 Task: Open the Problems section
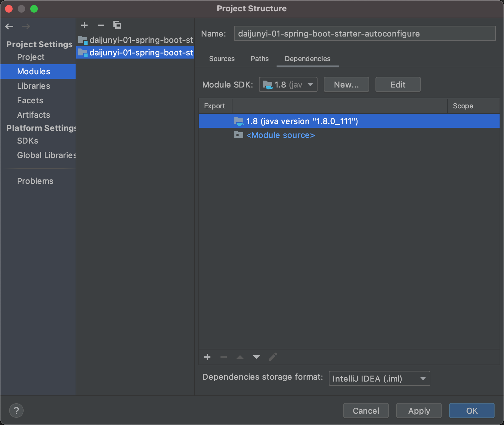pyautogui.click(x=35, y=181)
